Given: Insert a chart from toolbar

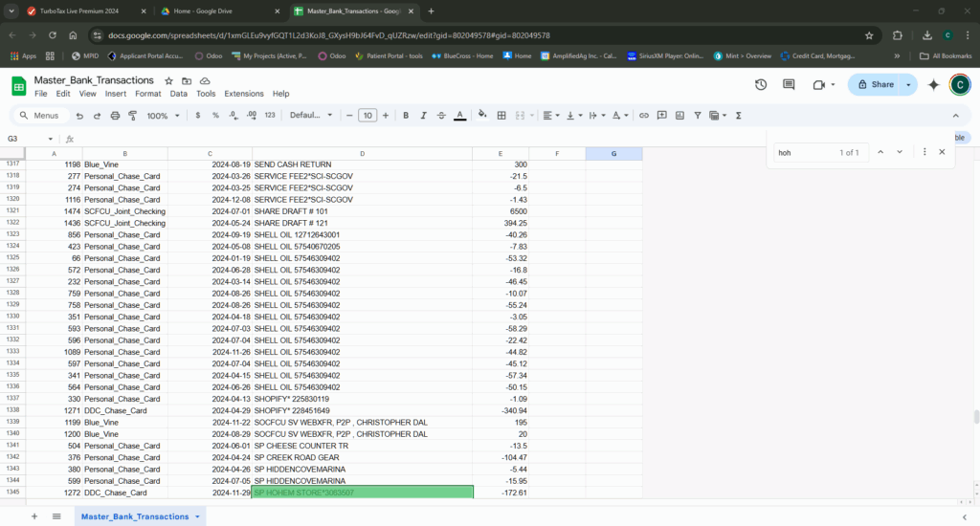Looking at the screenshot, I should (680, 116).
